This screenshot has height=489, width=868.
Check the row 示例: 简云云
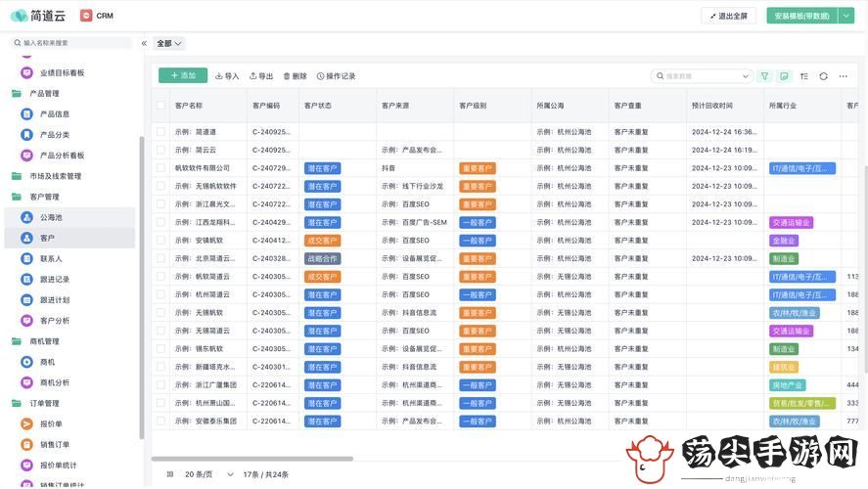[160, 150]
